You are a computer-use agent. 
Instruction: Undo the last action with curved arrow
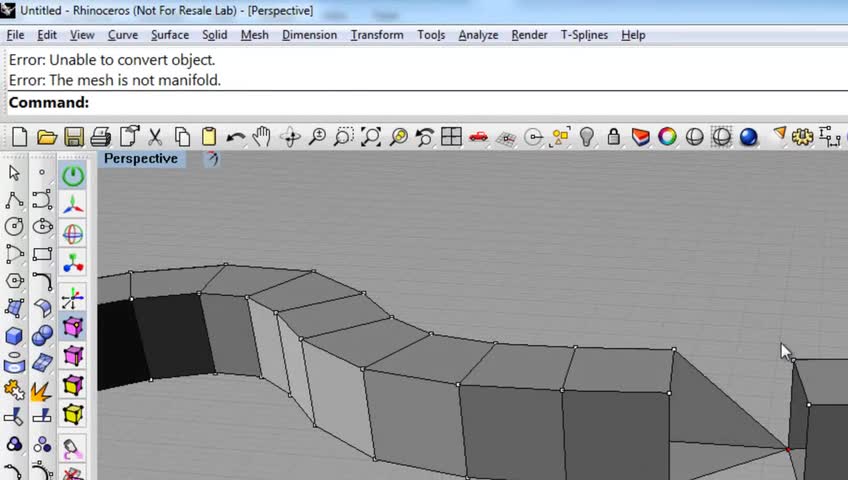[235, 137]
